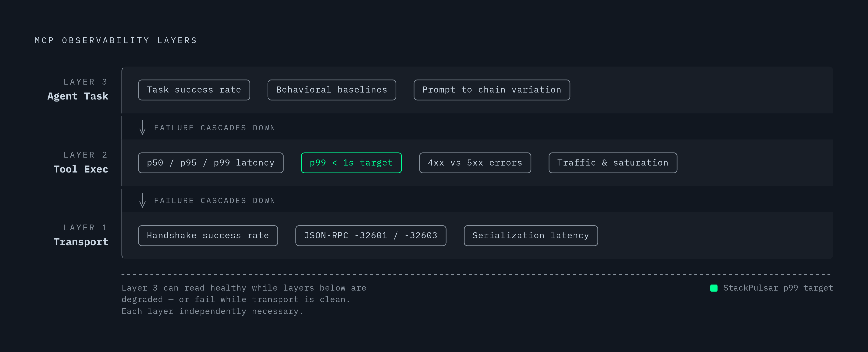The width and height of the screenshot is (868, 352).
Task: Click the LAYER 1 heading text
Action: point(86,227)
